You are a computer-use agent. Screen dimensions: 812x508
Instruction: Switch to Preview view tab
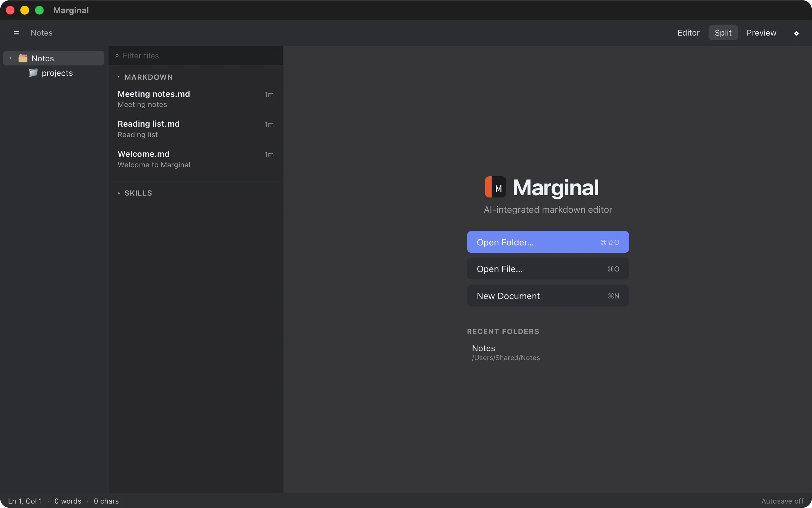[761, 33]
